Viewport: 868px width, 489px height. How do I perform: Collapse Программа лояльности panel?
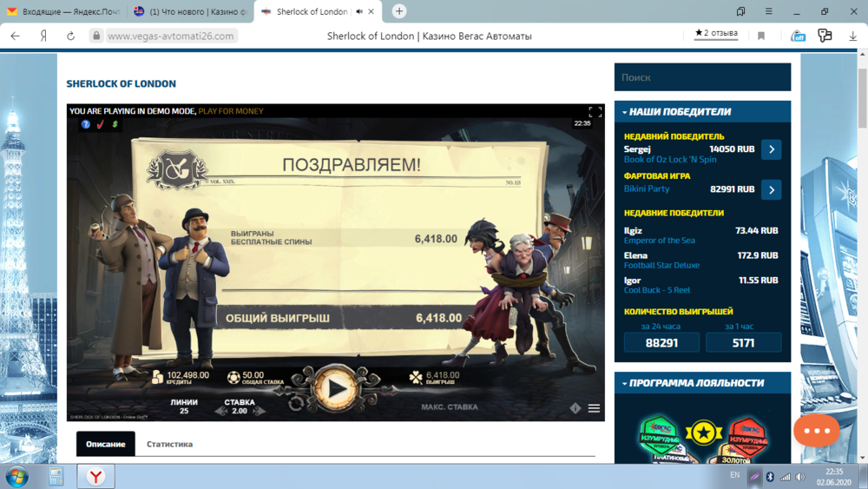point(702,383)
